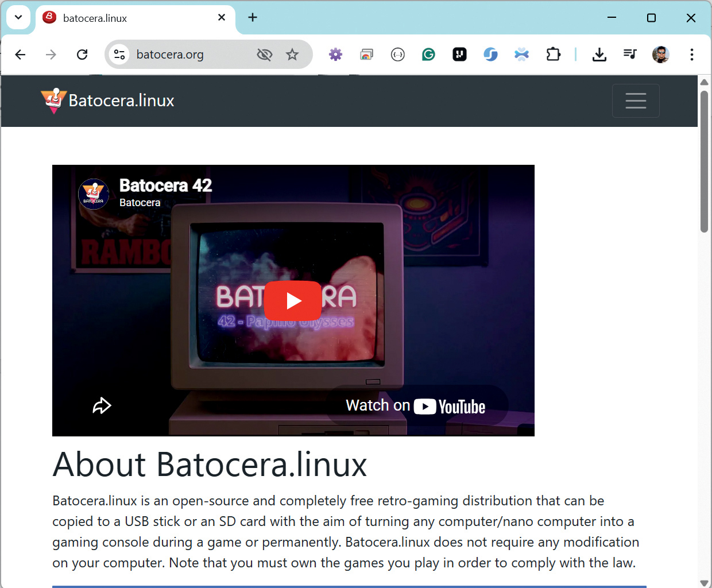This screenshot has height=588, width=712.
Task: Click the page vertical scrollbar thumb
Action: [705, 161]
